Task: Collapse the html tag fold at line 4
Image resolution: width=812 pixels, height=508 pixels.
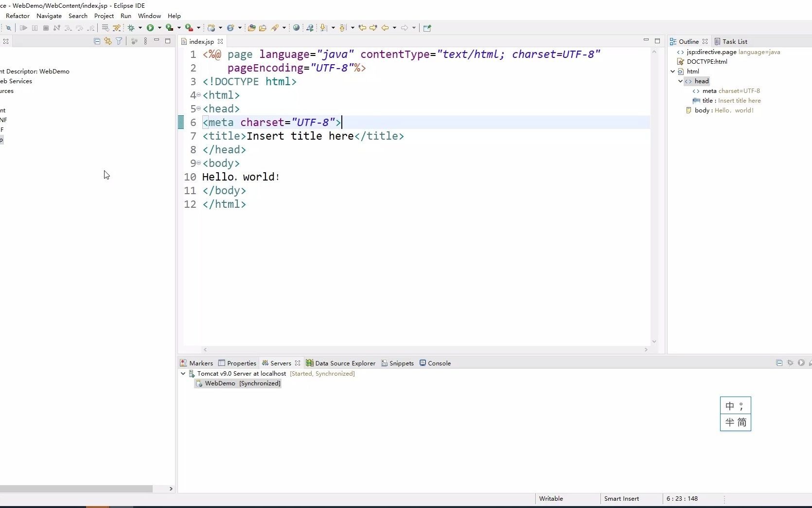Action: (199, 95)
